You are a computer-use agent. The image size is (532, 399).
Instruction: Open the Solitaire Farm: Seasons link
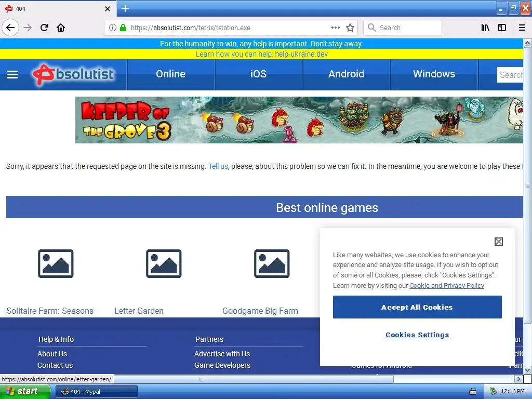tap(50, 311)
